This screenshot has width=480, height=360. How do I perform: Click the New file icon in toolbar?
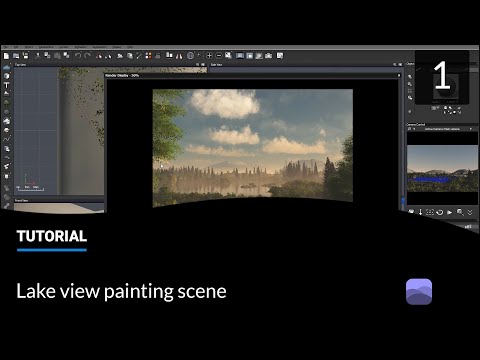pyautogui.click(x=6, y=56)
